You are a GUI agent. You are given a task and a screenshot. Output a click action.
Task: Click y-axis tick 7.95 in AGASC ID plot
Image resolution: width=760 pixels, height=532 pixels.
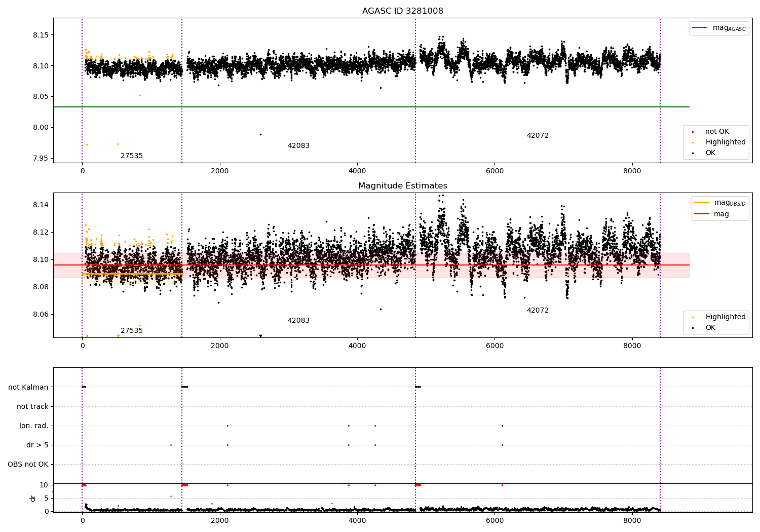40,159
